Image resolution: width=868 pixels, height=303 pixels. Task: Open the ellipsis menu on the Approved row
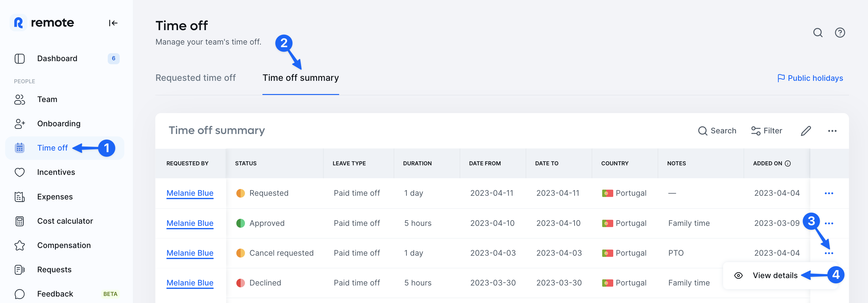coord(829,223)
